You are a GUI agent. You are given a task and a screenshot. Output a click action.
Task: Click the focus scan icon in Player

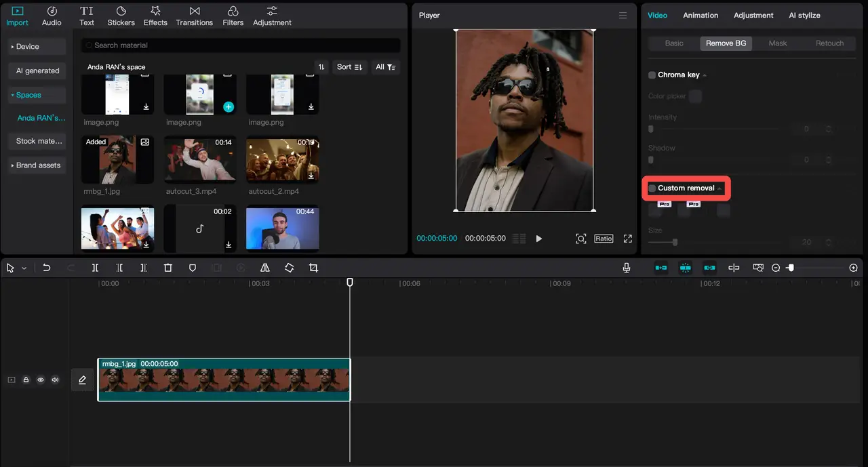tap(580, 239)
